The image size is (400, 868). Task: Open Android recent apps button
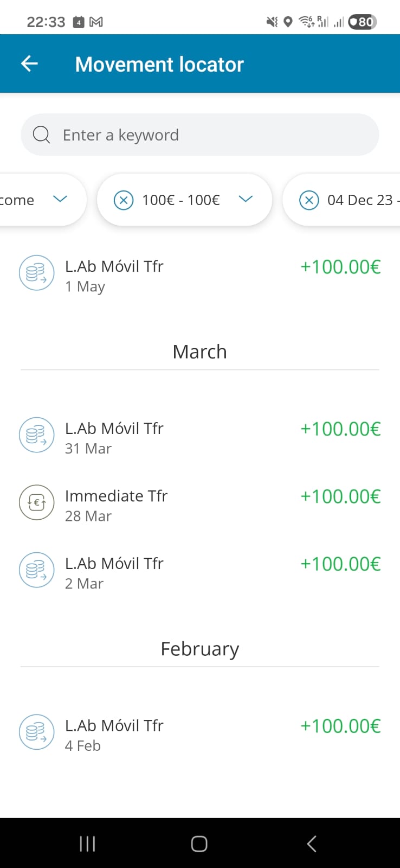(x=87, y=844)
